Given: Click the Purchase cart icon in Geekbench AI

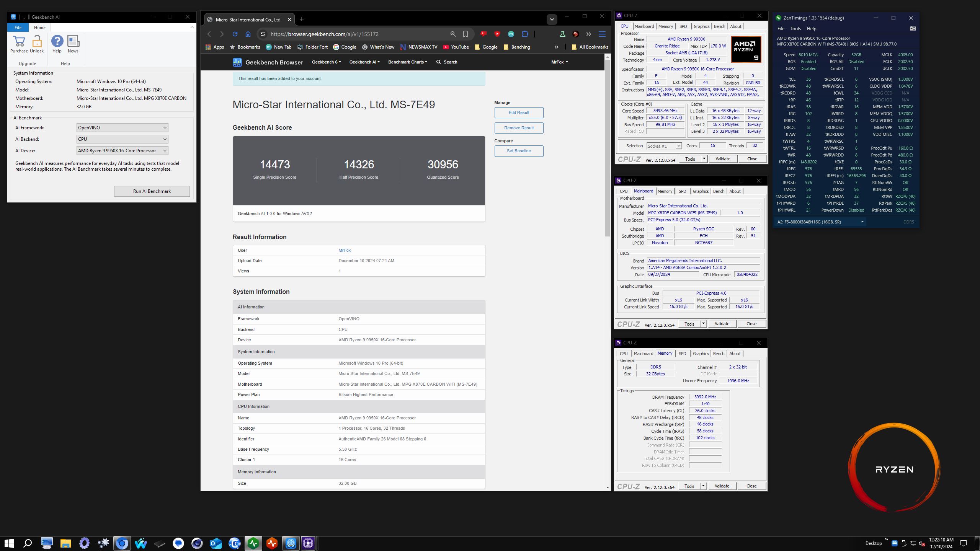Looking at the screenshot, I should [x=19, y=41].
